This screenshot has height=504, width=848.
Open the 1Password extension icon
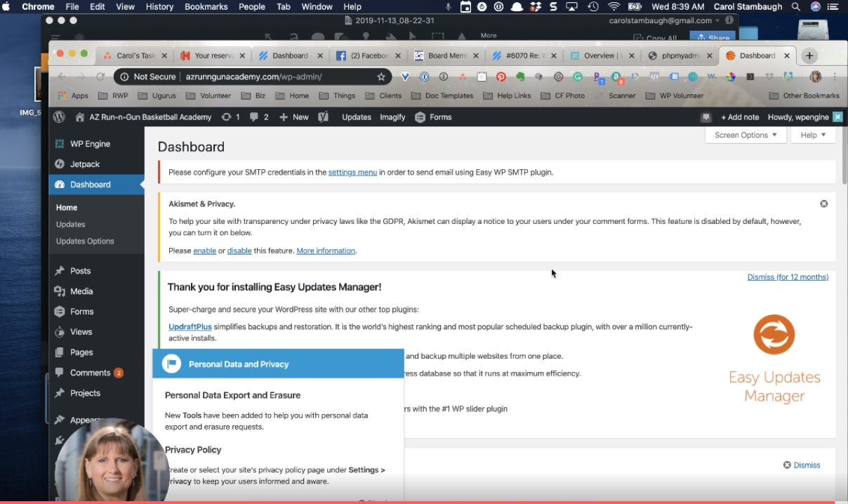pos(425,77)
